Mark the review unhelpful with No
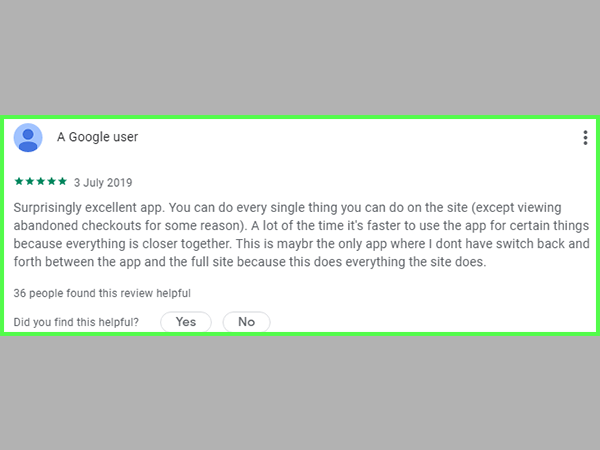This screenshot has width=600, height=450. tap(246, 322)
